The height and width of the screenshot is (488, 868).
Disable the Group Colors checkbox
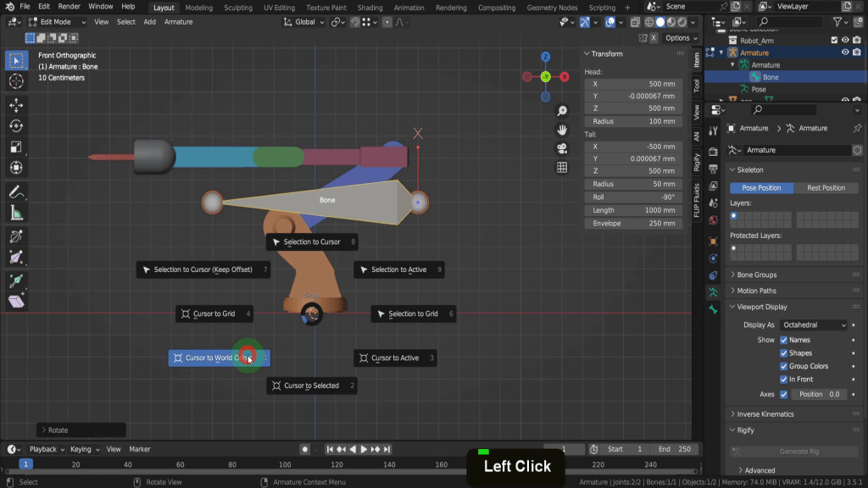pos(783,366)
